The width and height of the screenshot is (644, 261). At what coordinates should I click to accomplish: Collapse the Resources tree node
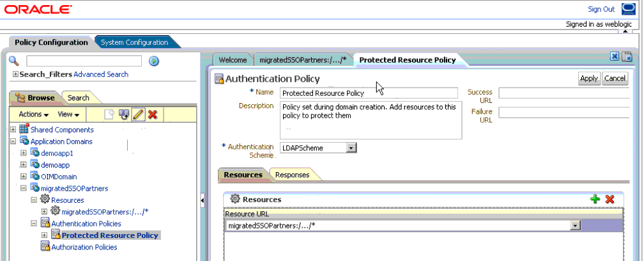tap(34, 200)
